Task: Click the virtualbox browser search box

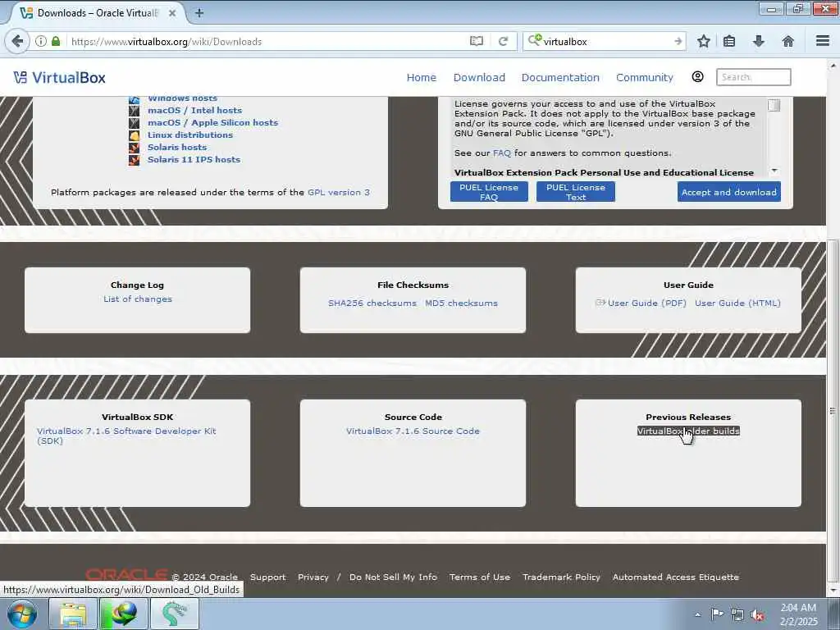Action: click(x=605, y=41)
